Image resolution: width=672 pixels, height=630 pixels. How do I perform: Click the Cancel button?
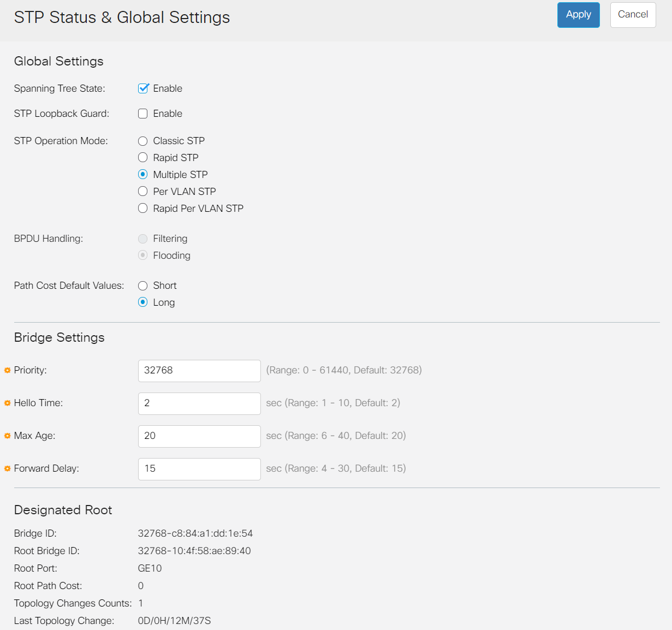point(633,15)
